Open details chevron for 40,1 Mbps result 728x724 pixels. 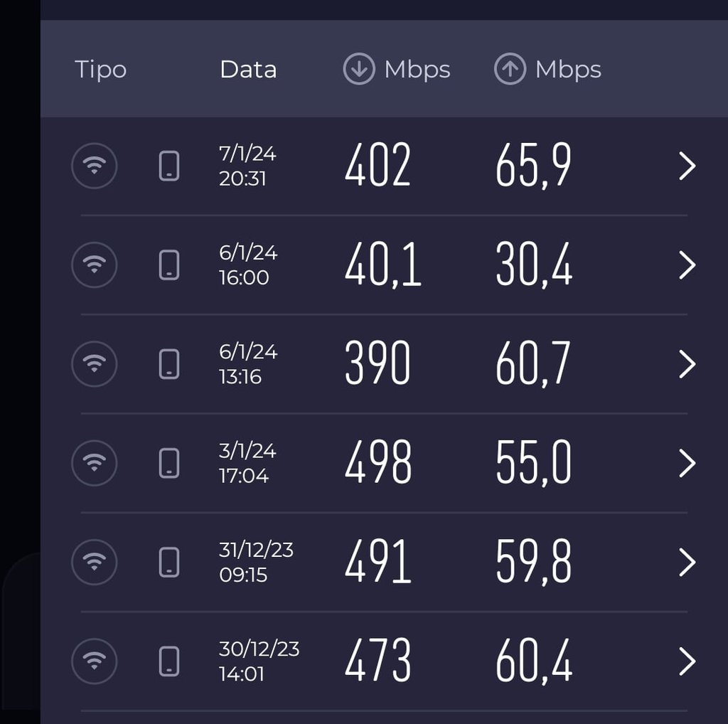point(687,265)
